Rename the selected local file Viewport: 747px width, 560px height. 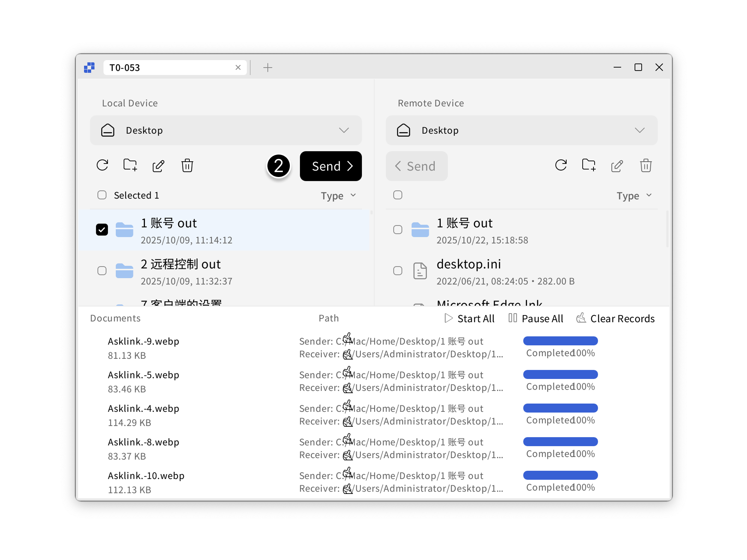coord(158,166)
